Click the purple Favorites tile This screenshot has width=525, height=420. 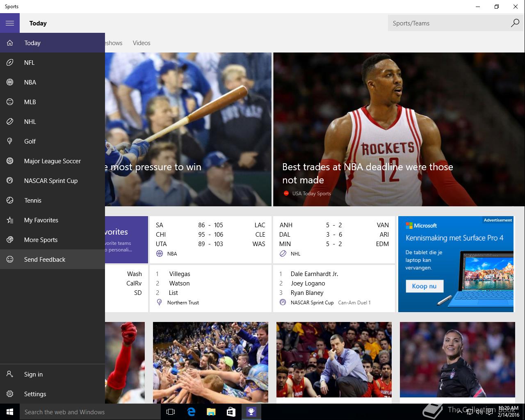126,240
